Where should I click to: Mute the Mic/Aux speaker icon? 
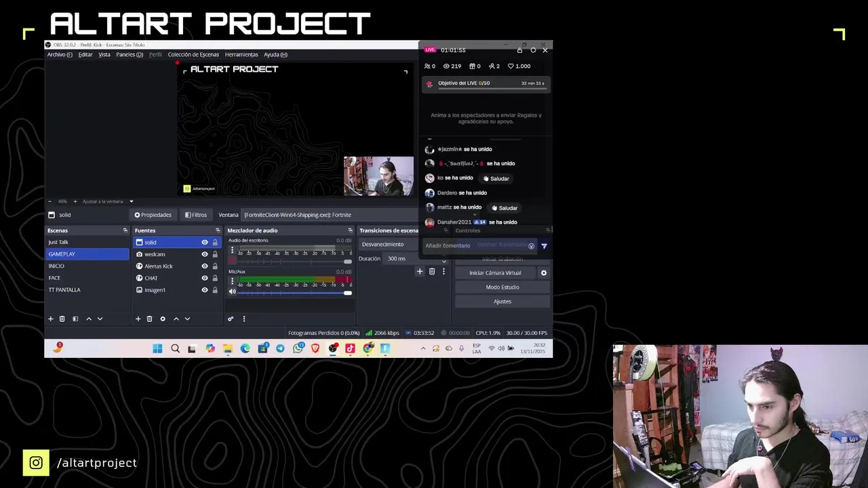[232, 291]
